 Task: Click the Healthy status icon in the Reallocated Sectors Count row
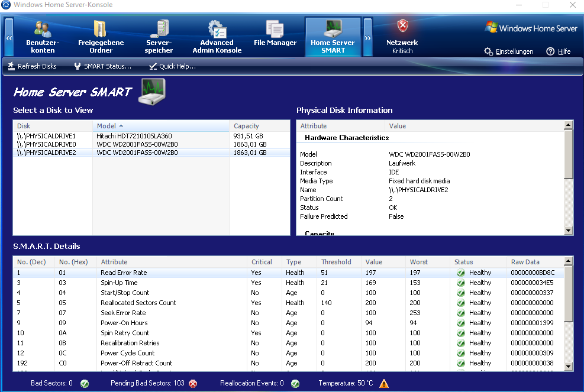461,303
